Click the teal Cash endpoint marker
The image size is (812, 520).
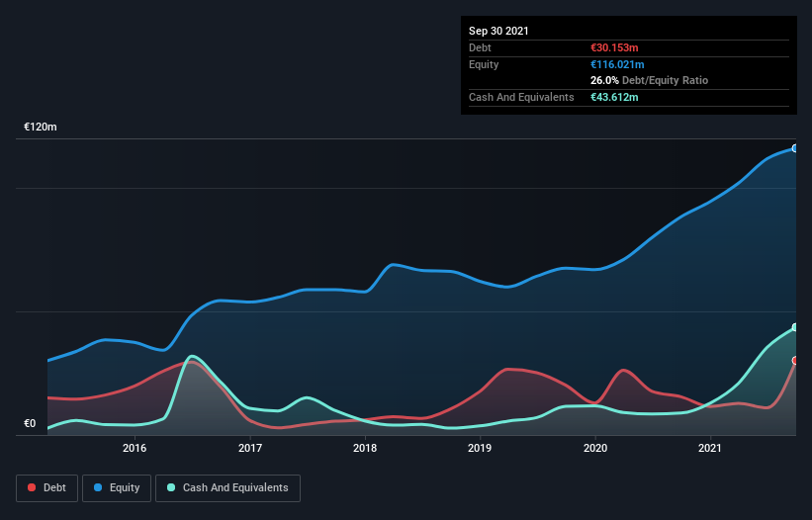click(795, 327)
